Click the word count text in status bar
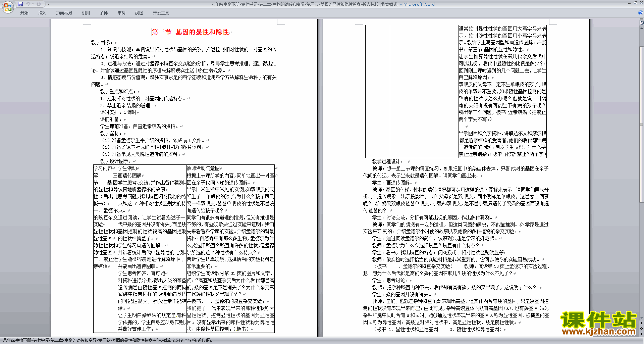This screenshot has width=644, height=344. [193, 340]
